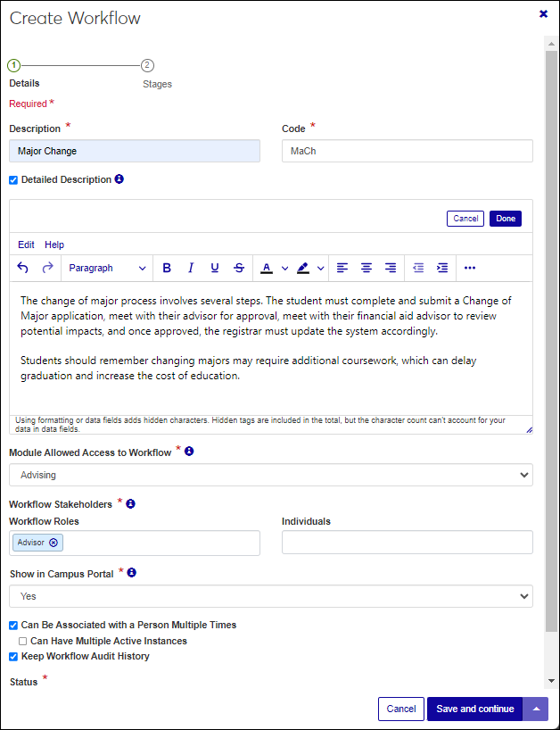
Task: Expand Module Allowed Access dropdown showing Advising
Action: tap(271, 476)
